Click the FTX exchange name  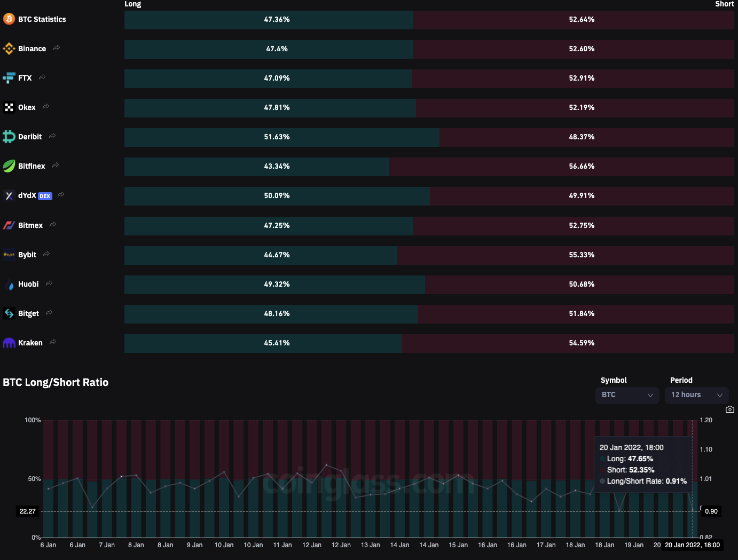(x=25, y=78)
